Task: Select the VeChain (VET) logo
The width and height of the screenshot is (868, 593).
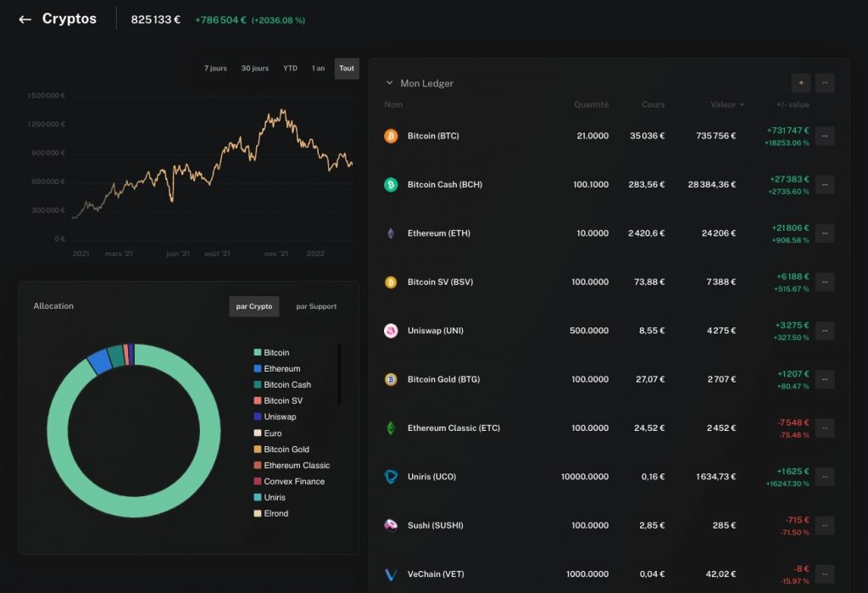Action: pos(390,573)
